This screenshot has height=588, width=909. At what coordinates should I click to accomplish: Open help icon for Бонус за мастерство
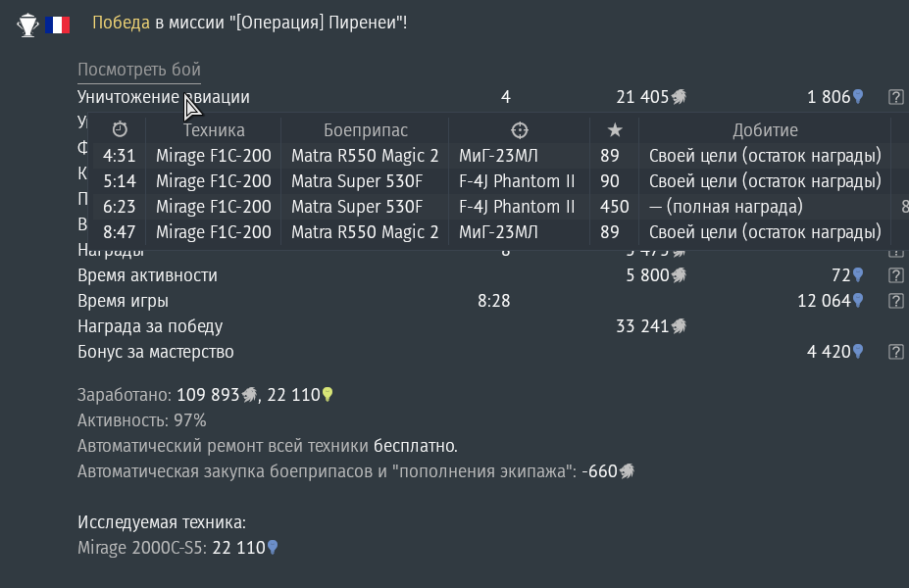[x=895, y=352]
